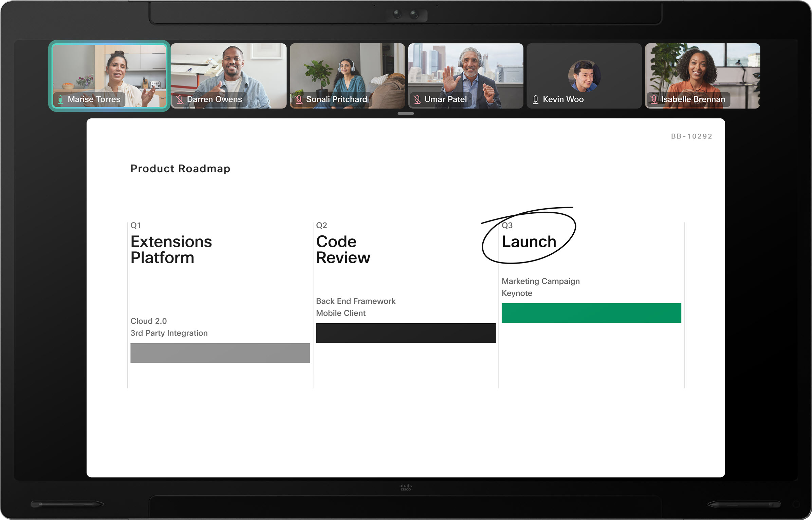Image resolution: width=812 pixels, height=520 pixels.
Task: Select Umar Patel video thumbnail
Action: [466, 76]
